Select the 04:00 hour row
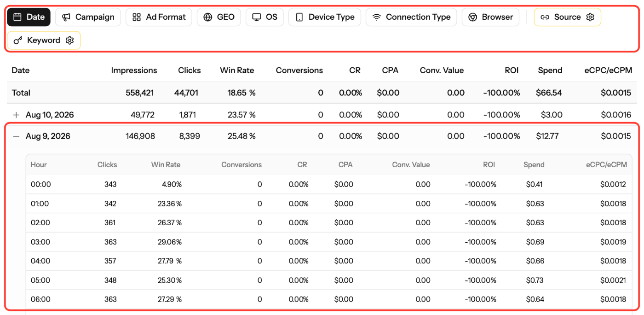 (328, 261)
